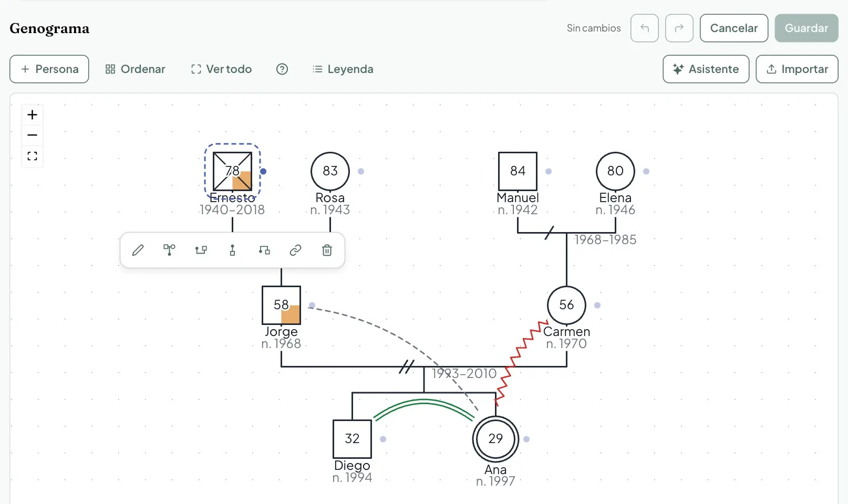Screen dimensions: 848x504
Task: Click the trash delete icon in the node toolbar
Action: click(x=327, y=250)
